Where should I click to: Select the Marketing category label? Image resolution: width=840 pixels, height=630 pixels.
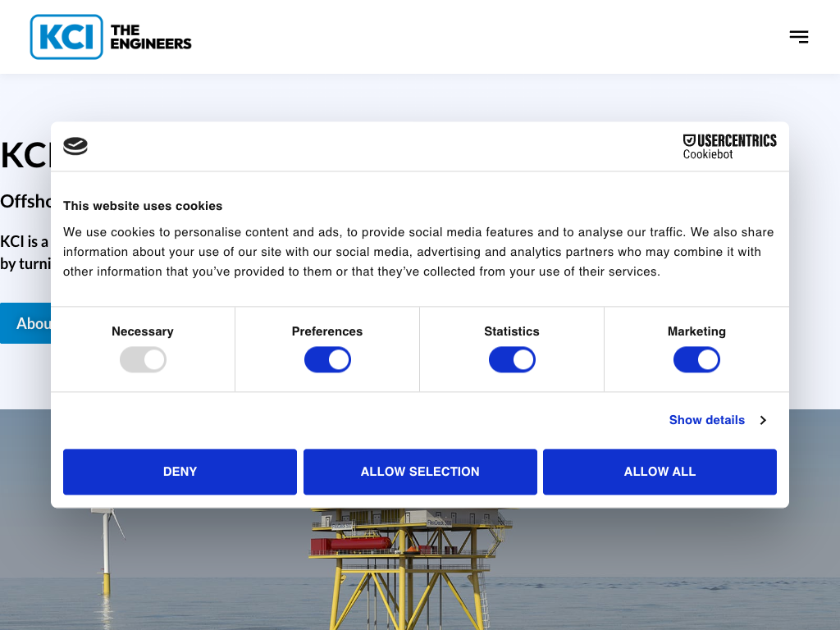coord(696,331)
